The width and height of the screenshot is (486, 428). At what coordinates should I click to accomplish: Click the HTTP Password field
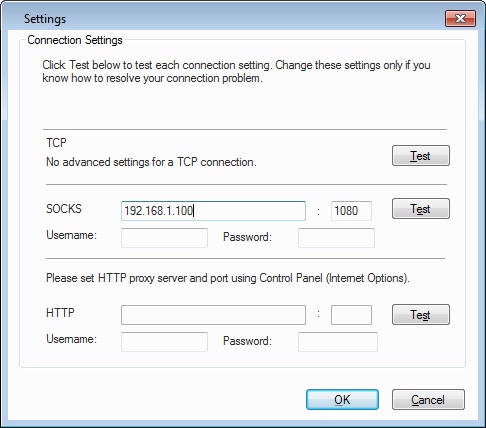[338, 342]
